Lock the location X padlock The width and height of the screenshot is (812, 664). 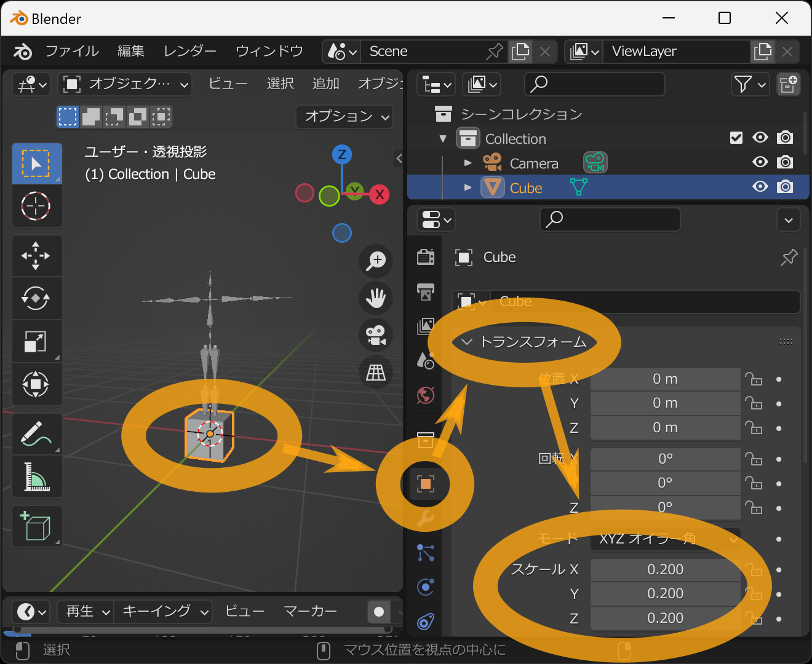[x=754, y=379]
